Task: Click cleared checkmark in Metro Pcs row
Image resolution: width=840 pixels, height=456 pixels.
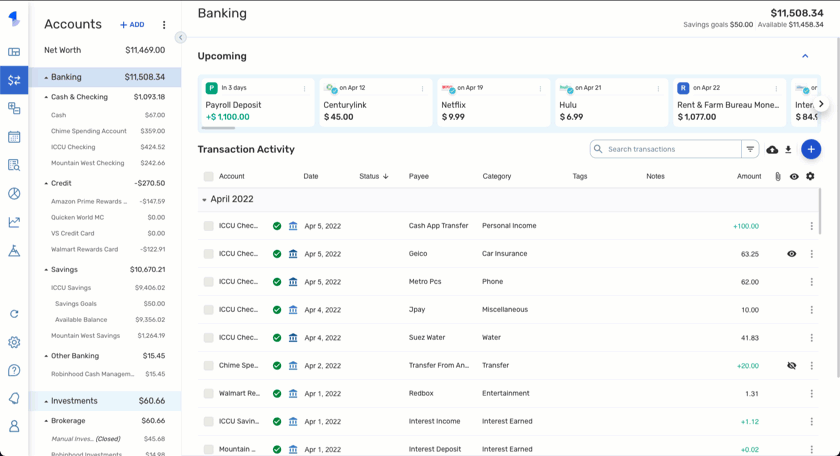Action: [x=277, y=282]
